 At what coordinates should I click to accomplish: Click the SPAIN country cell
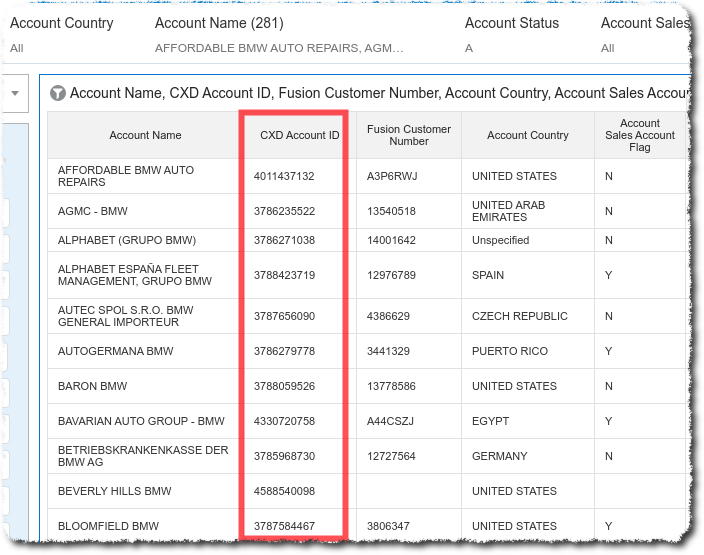click(488, 275)
